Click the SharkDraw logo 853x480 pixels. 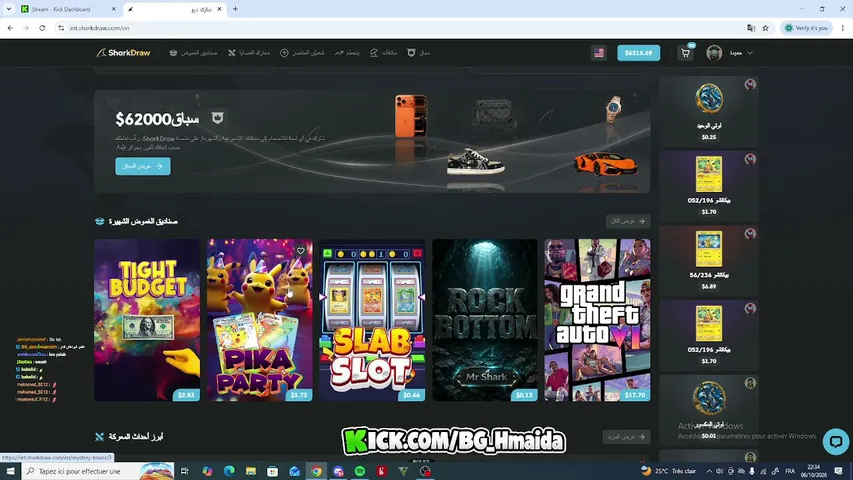(123, 53)
